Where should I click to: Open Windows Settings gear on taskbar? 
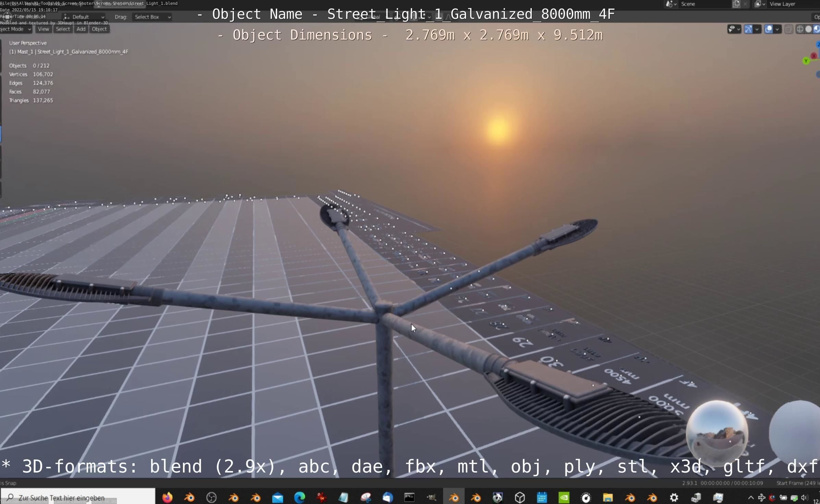coord(674,497)
